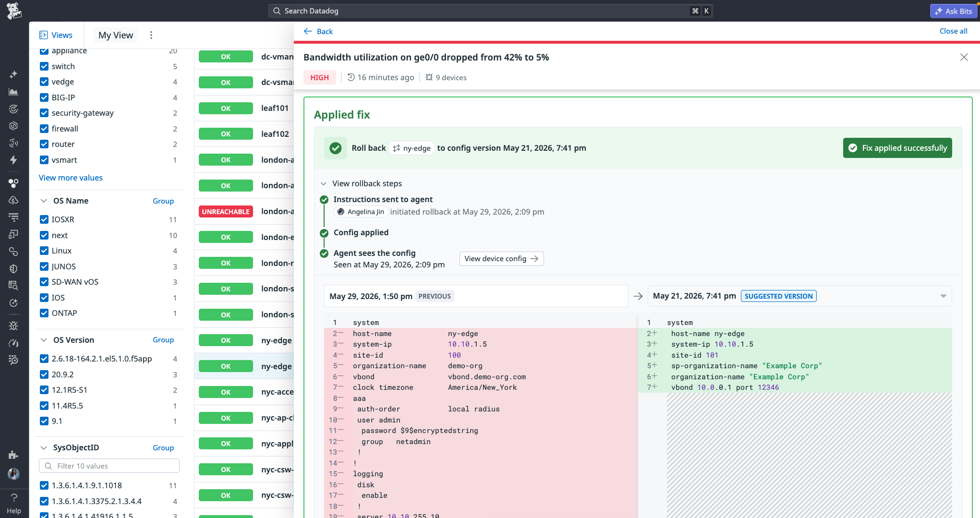The height and width of the screenshot is (518, 980).
Task: Open the stacked list lines icon in sidebar
Action: pos(13,217)
